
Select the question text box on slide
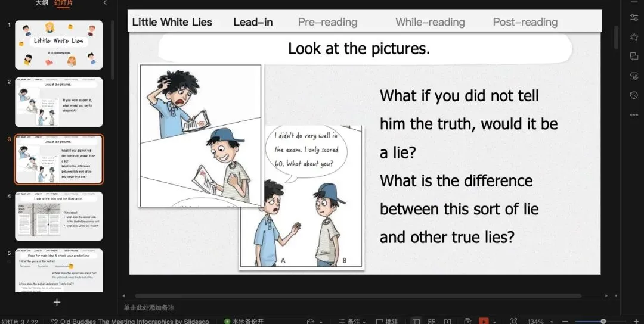pyautogui.click(x=469, y=167)
